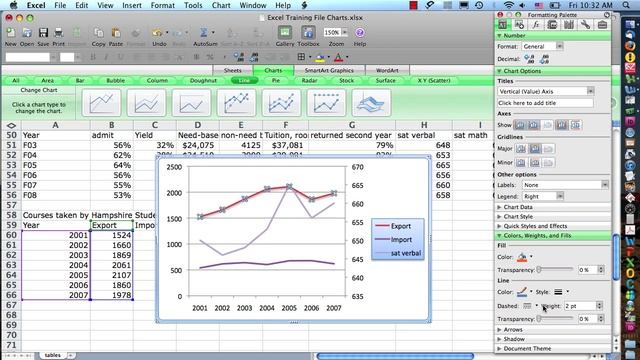Choose the first plain Line chart thumbnail
The width and height of the screenshot is (640, 360).
(x=102, y=102)
